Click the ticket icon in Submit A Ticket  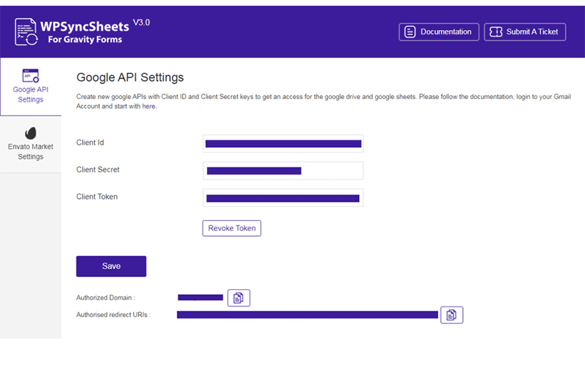pyautogui.click(x=496, y=32)
